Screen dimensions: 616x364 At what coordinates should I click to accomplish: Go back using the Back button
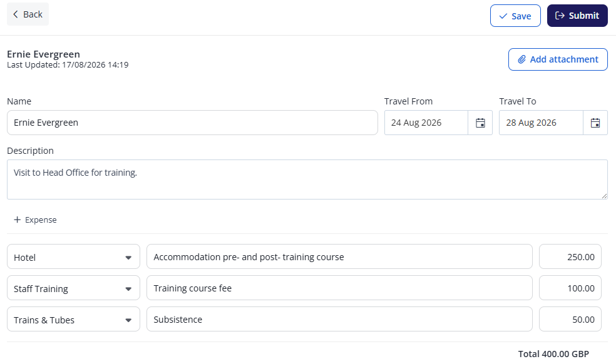(28, 14)
